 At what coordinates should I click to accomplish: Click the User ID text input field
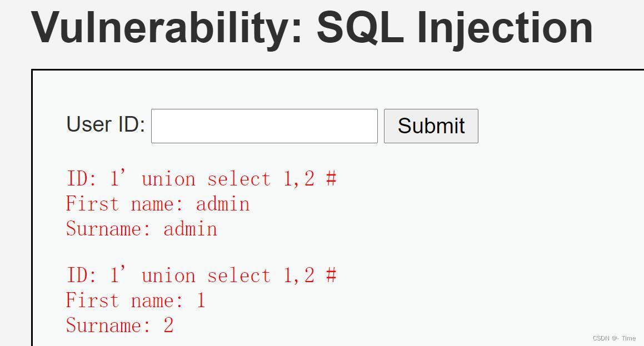tap(264, 126)
